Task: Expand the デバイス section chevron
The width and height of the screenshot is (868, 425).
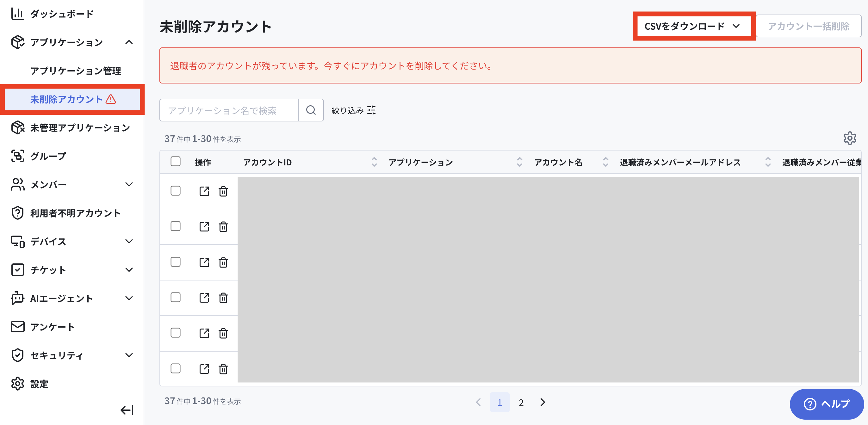Action: pos(129,242)
